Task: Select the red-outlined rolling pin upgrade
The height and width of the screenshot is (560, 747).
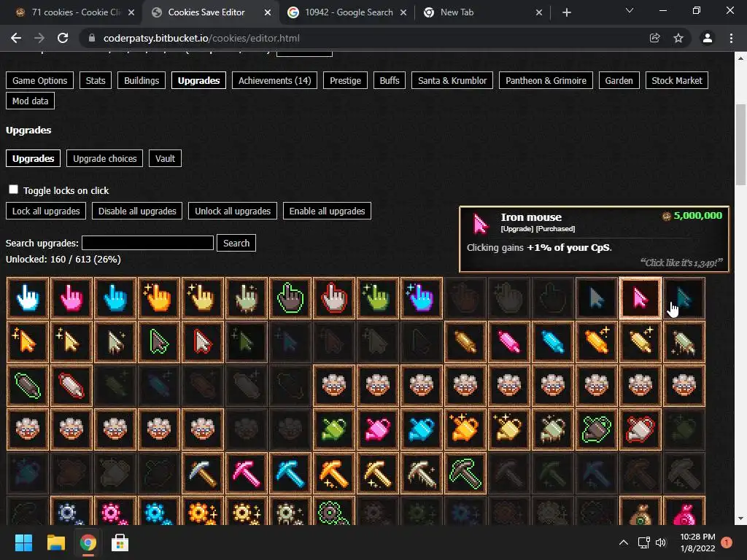Action: point(71,386)
